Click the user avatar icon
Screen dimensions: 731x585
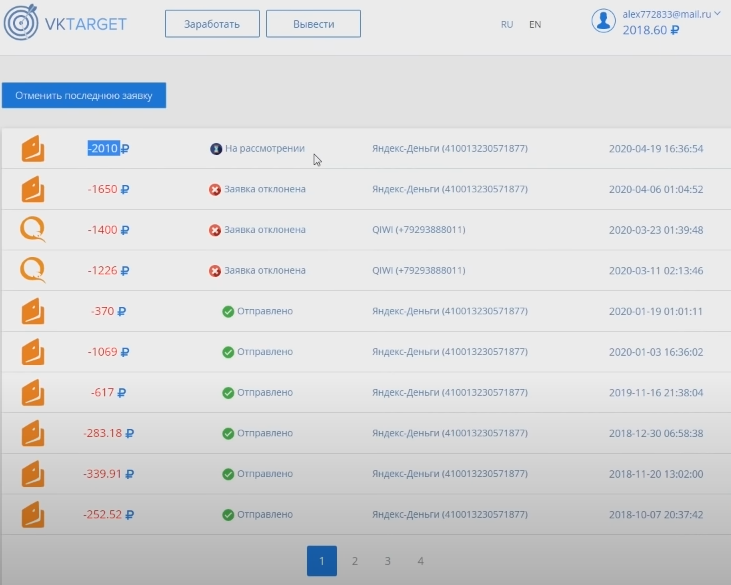click(x=603, y=21)
